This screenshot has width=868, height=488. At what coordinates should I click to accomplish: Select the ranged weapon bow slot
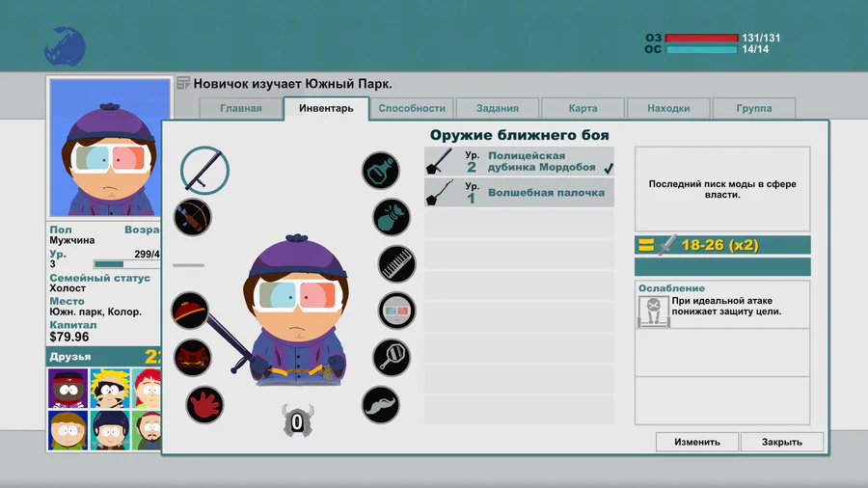(x=193, y=217)
